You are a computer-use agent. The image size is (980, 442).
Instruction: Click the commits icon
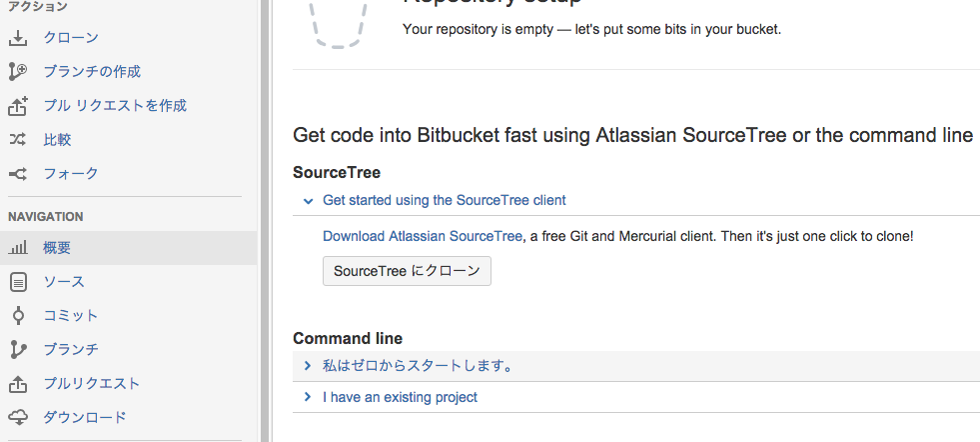tap(18, 316)
